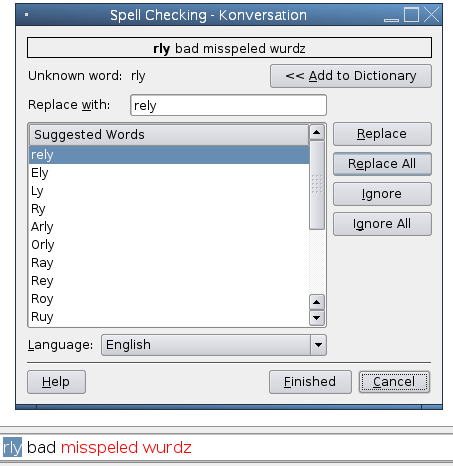The image size is (453, 466).
Task: Select suggestion 'Orly'
Action: [x=169, y=245]
